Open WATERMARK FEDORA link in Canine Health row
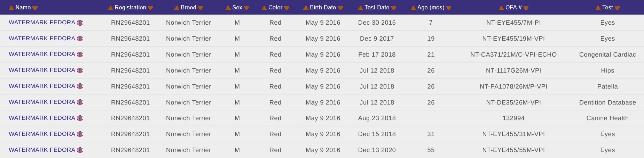 (x=42, y=118)
